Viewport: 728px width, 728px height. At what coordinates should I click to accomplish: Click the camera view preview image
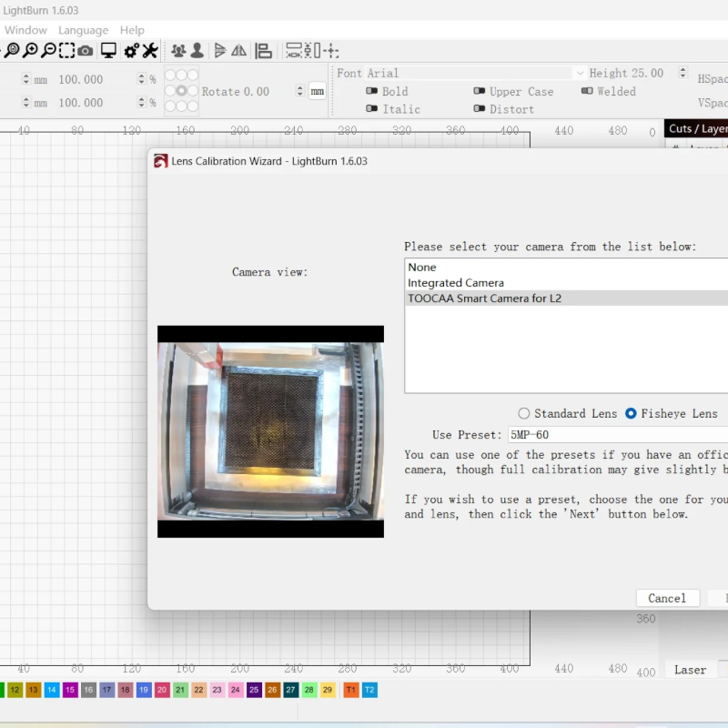pos(270,431)
